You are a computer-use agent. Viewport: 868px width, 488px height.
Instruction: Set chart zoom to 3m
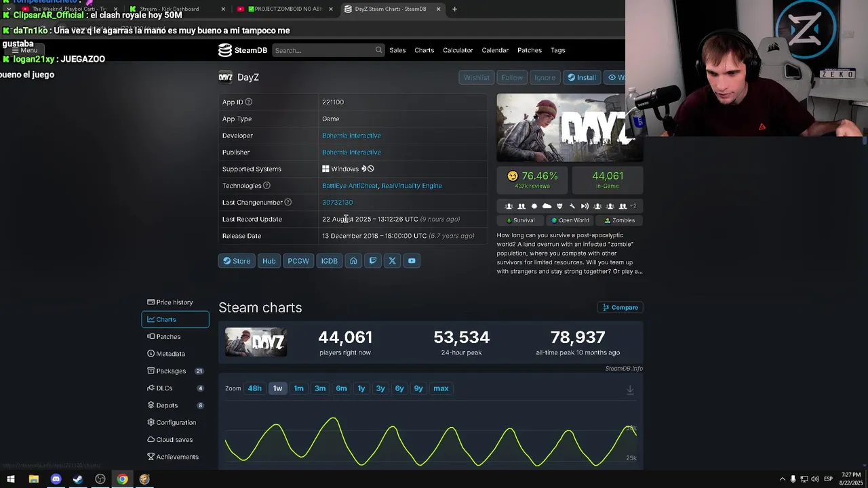320,388
